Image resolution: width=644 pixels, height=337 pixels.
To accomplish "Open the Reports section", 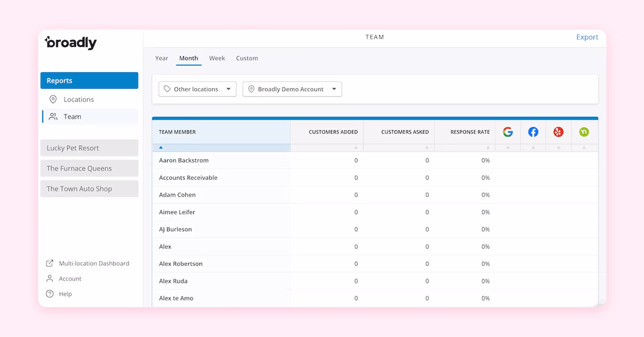I will pyautogui.click(x=89, y=81).
